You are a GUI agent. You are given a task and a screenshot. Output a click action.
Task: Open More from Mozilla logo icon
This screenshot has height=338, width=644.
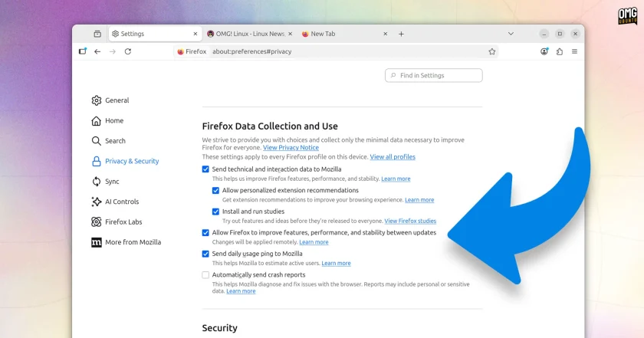pos(96,242)
